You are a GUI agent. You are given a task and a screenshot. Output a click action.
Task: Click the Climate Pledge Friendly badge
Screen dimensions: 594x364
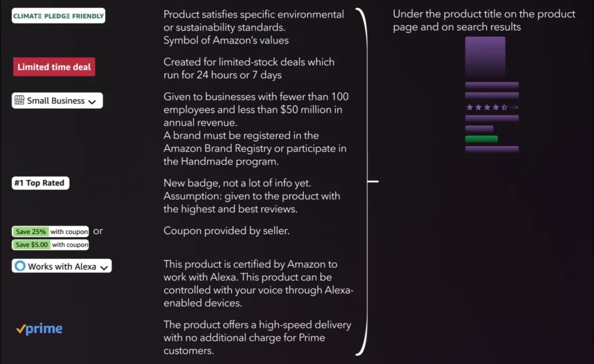(59, 16)
